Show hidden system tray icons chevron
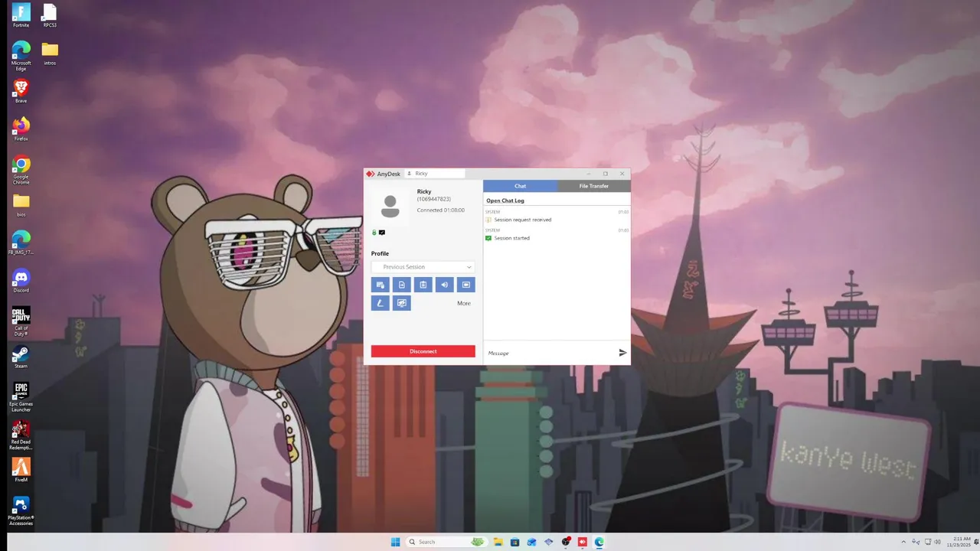Screen dimensions: 980x551 [903, 542]
